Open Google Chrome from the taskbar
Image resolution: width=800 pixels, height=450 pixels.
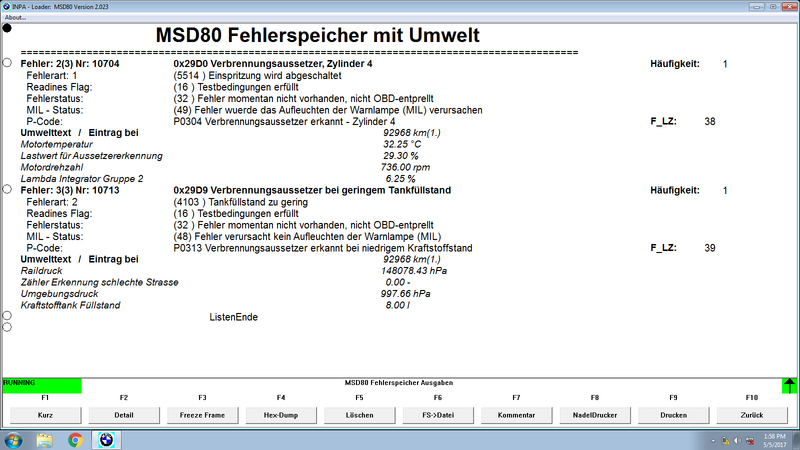click(x=76, y=439)
